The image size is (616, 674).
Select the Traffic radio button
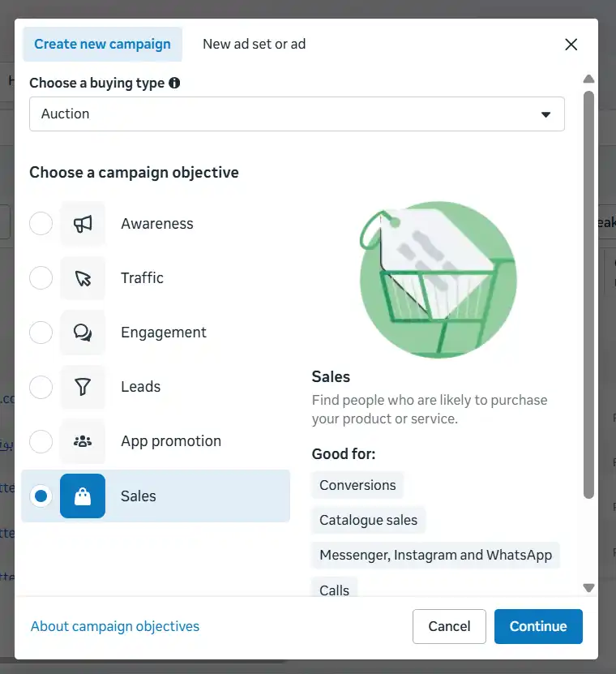[41, 277]
